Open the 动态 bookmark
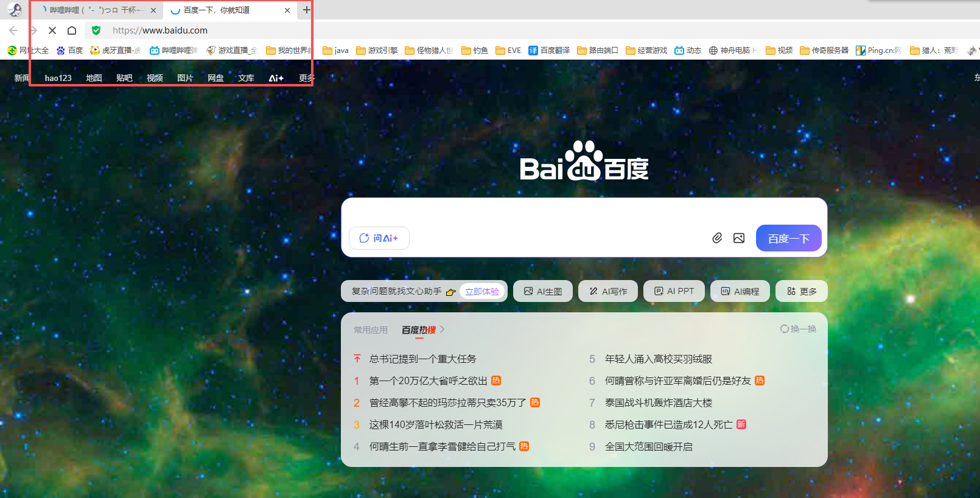This screenshot has height=498, width=980. coord(688,51)
